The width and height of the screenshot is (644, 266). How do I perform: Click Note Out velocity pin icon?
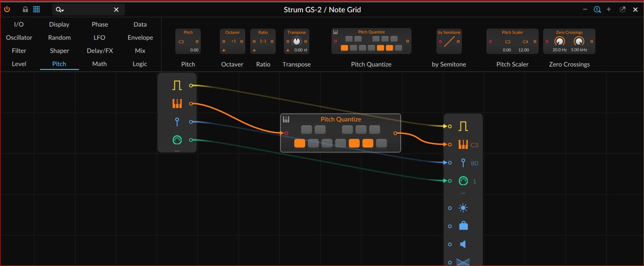click(463, 163)
